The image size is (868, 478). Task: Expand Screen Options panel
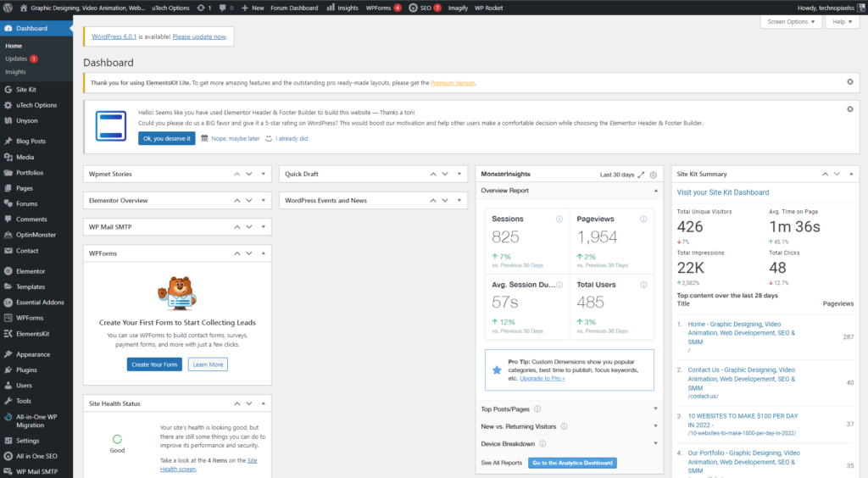click(791, 21)
